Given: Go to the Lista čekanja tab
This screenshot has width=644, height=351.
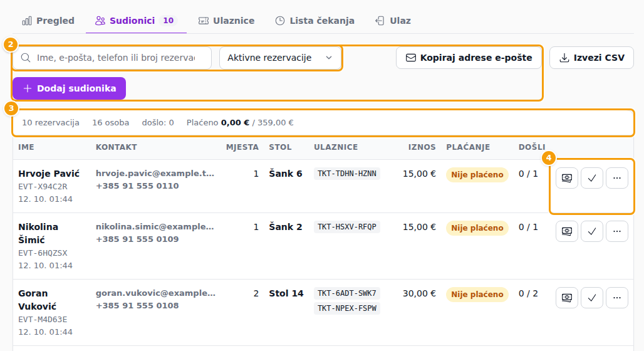Looking at the screenshot, I should pyautogui.click(x=314, y=21).
